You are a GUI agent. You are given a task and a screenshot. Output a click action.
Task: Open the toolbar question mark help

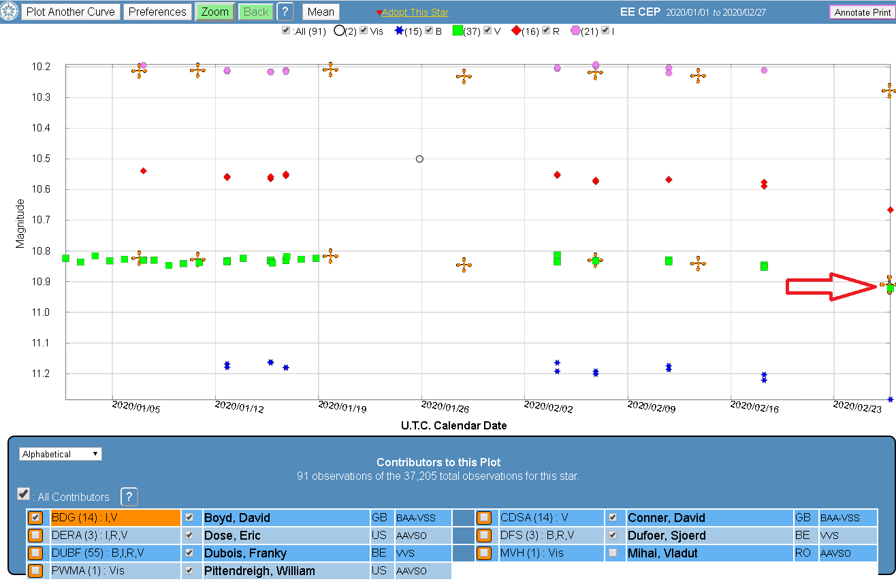(285, 12)
